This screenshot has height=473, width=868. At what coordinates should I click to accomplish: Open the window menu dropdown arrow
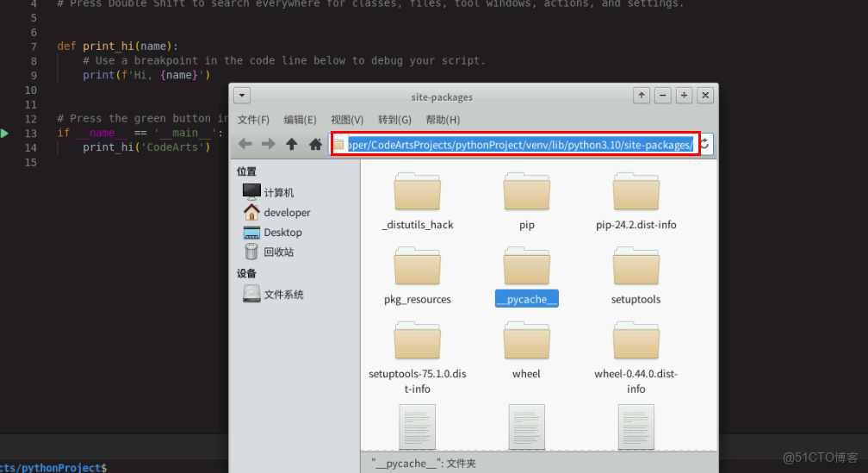point(242,96)
